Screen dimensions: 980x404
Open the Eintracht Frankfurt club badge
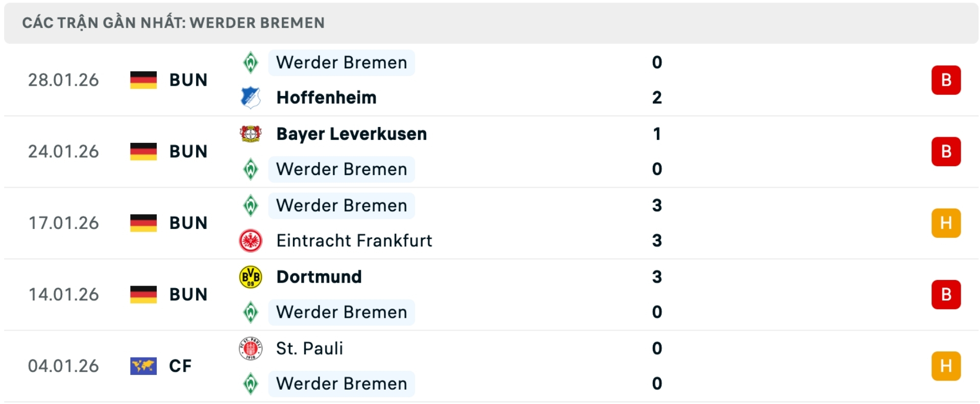pyautogui.click(x=251, y=241)
